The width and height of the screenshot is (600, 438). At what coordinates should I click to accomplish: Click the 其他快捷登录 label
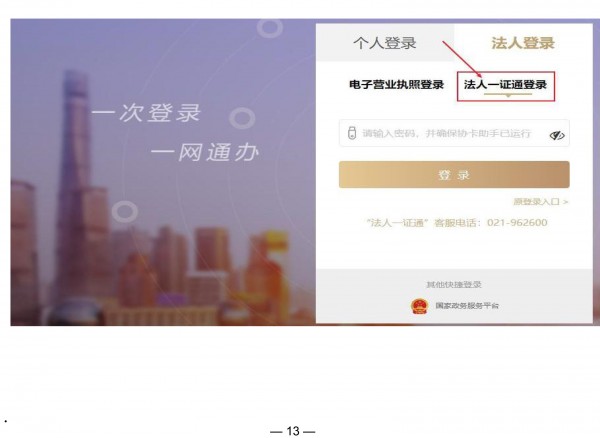pyautogui.click(x=454, y=284)
